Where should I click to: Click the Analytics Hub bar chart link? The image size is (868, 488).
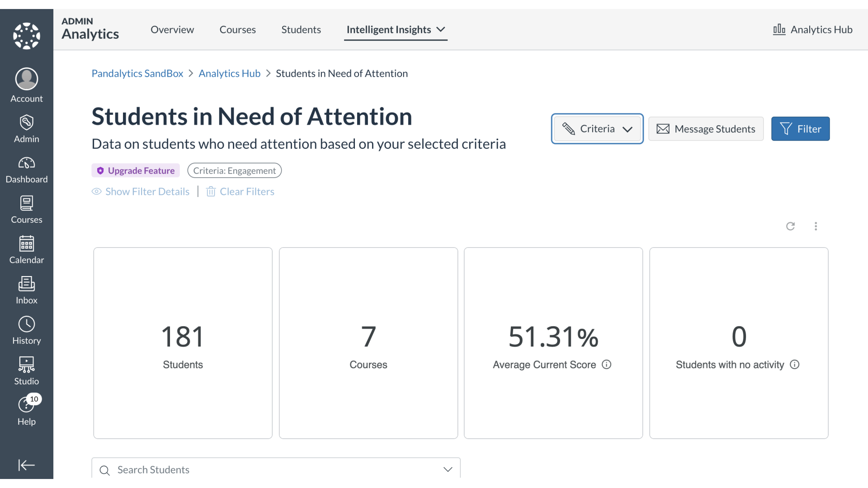[812, 30]
